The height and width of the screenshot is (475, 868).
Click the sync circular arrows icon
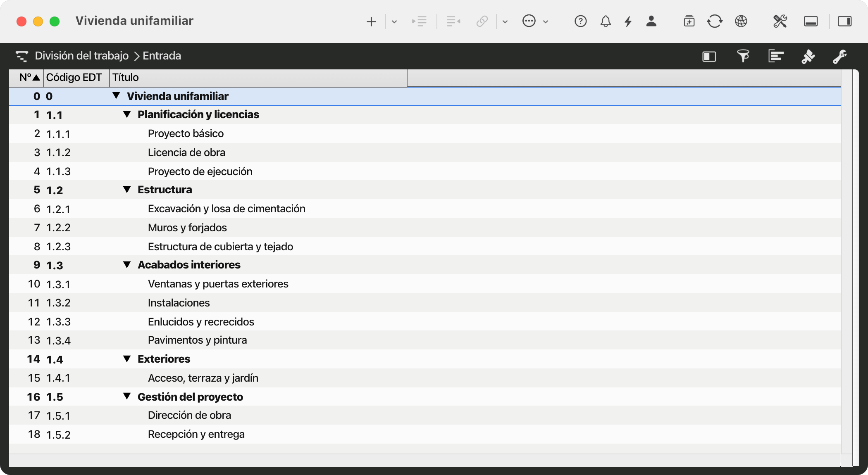(x=715, y=21)
